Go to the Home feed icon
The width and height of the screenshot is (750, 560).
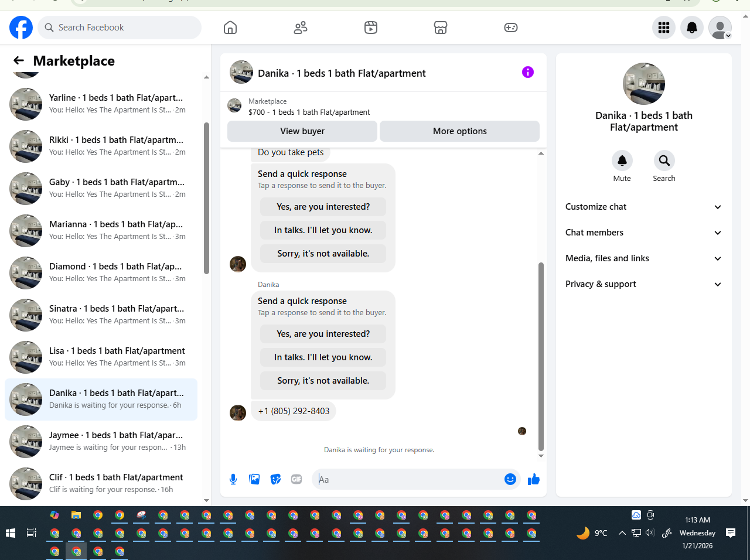point(230,28)
